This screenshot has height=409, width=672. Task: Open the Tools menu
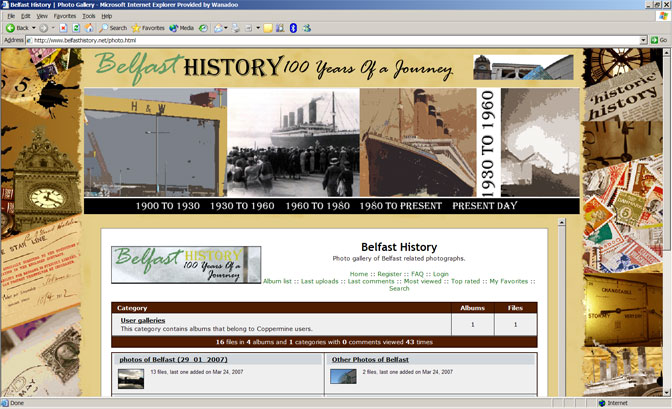click(x=89, y=16)
